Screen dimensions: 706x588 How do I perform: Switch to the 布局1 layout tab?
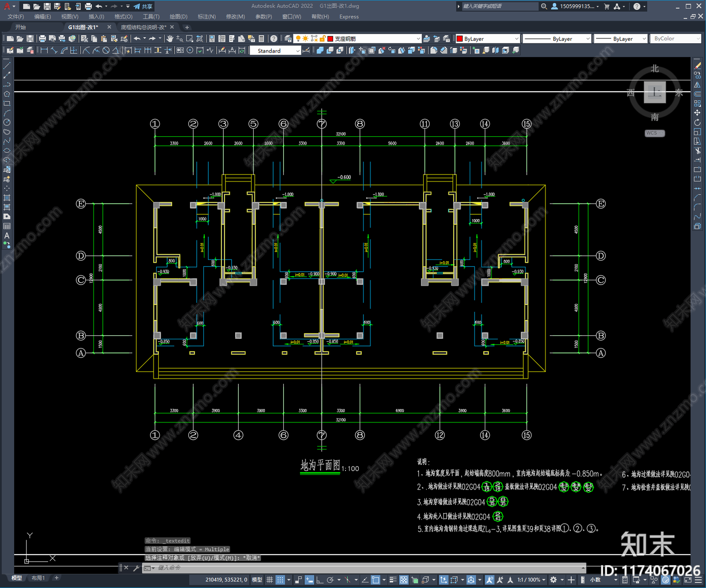(38, 578)
